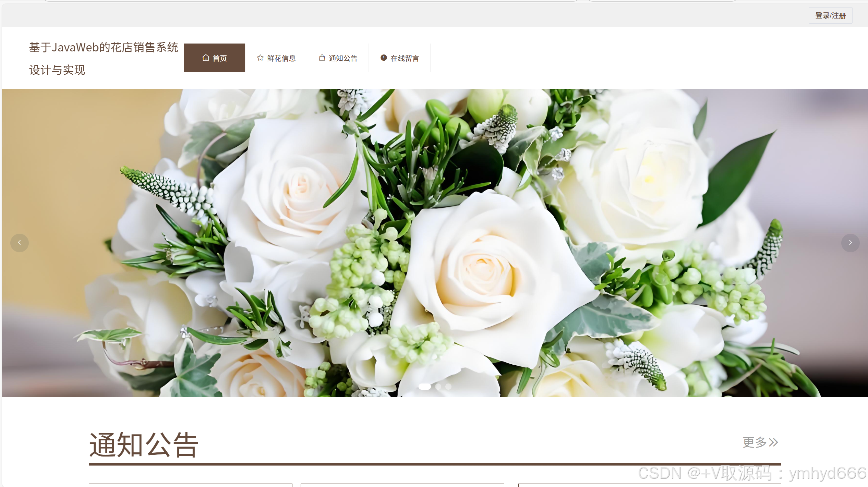868x487 pixels.
Task: Click the home icon in navigation
Action: pyautogui.click(x=206, y=58)
